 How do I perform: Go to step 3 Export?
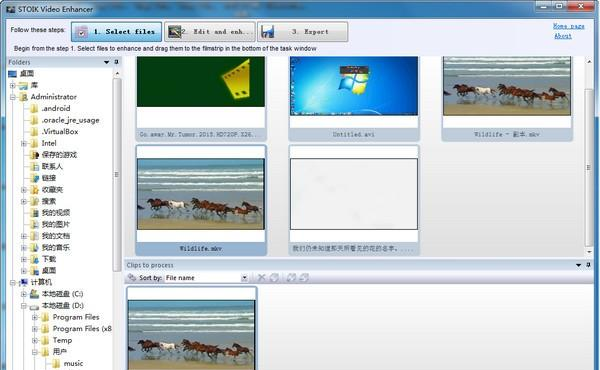pos(302,32)
